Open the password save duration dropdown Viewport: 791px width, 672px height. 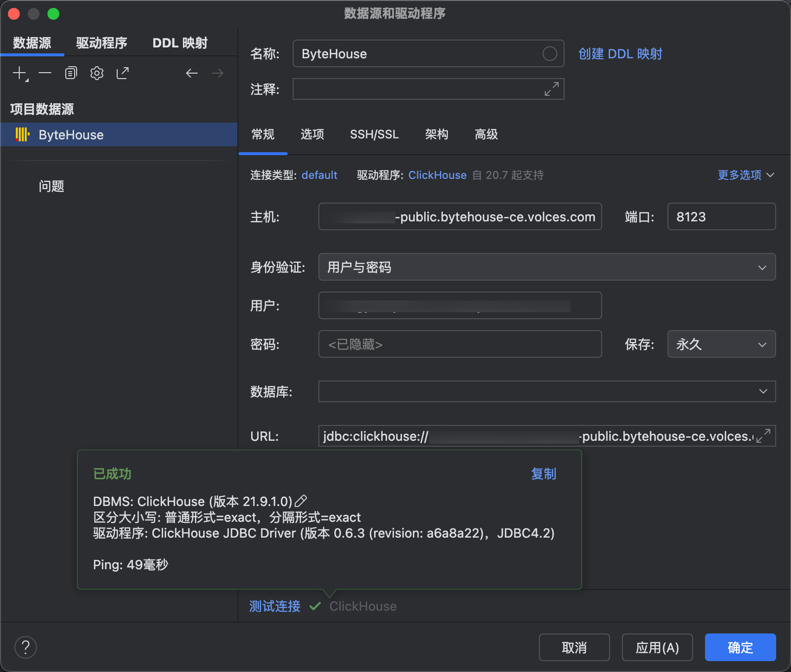tap(721, 344)
